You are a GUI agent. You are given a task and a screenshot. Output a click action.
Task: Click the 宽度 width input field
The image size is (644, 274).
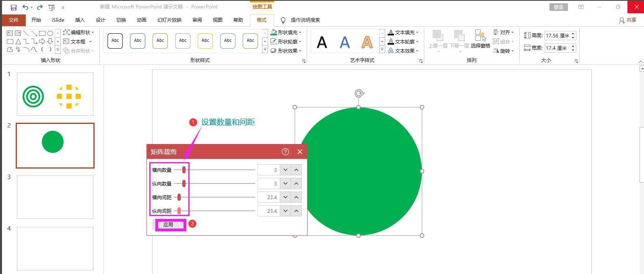point(557,48)
